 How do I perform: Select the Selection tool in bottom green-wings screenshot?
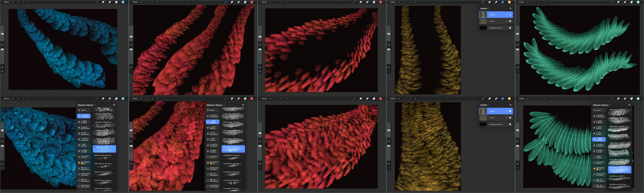(x=539, y=98)
